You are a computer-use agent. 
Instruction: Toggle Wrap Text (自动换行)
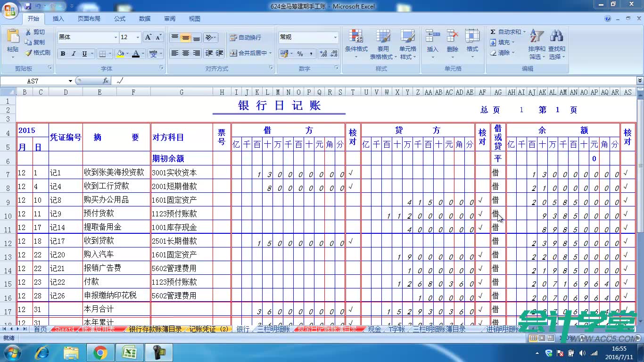(245, 38)
